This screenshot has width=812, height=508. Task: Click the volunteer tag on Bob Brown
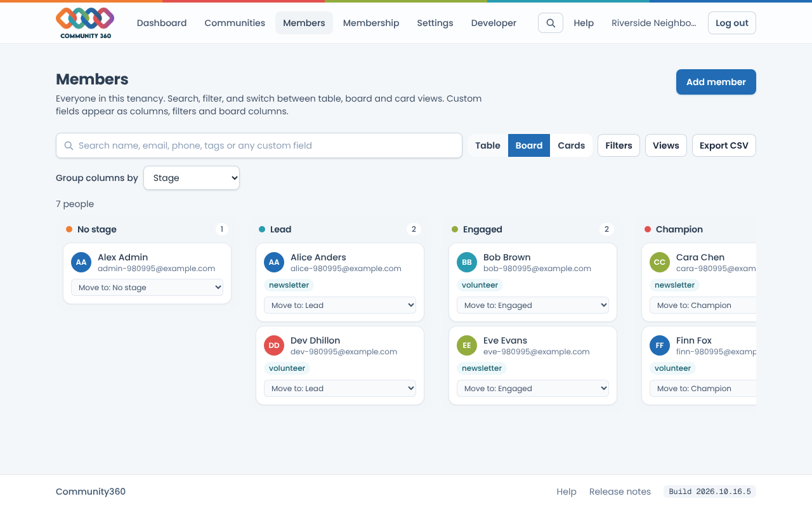480,285
